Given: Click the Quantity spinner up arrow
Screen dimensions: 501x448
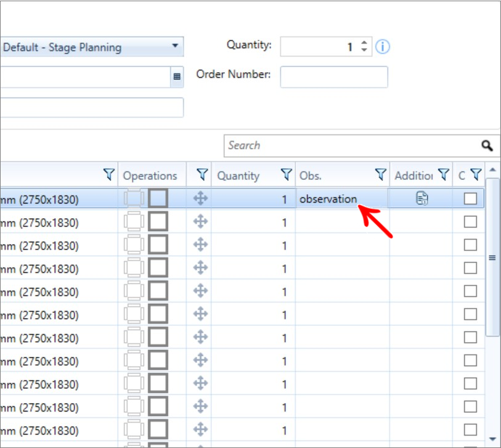Looking at the screenshot, I should pos(364,43).
